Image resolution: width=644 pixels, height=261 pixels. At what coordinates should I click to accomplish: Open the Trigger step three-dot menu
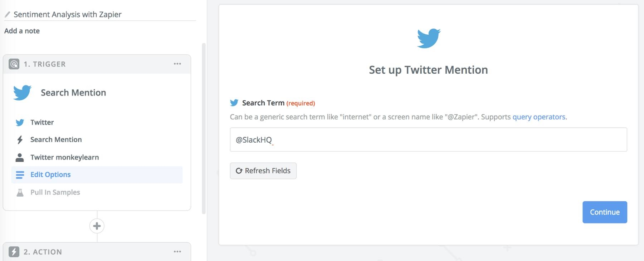[x=177, y=64]
